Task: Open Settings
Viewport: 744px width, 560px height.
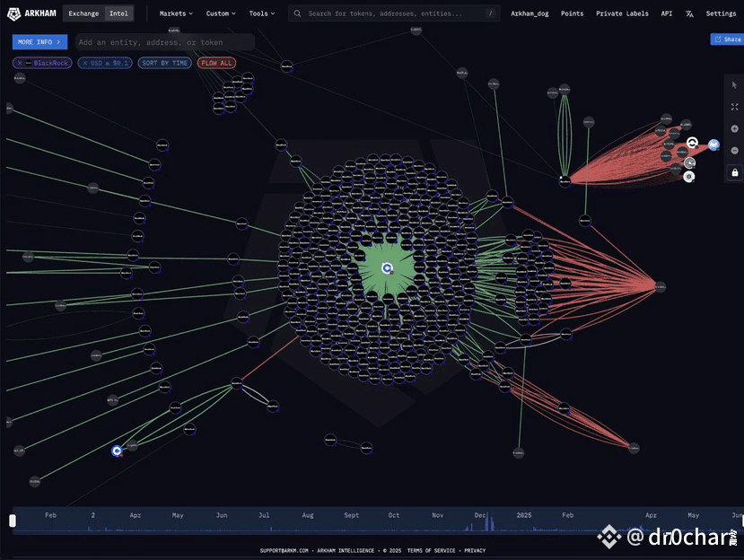Action: [x=721, y=13]
